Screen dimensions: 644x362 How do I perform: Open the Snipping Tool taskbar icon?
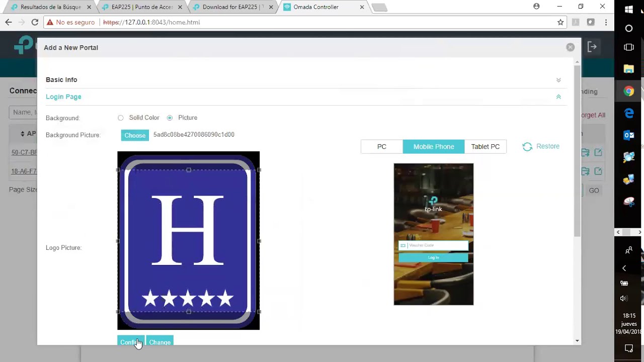629,202
